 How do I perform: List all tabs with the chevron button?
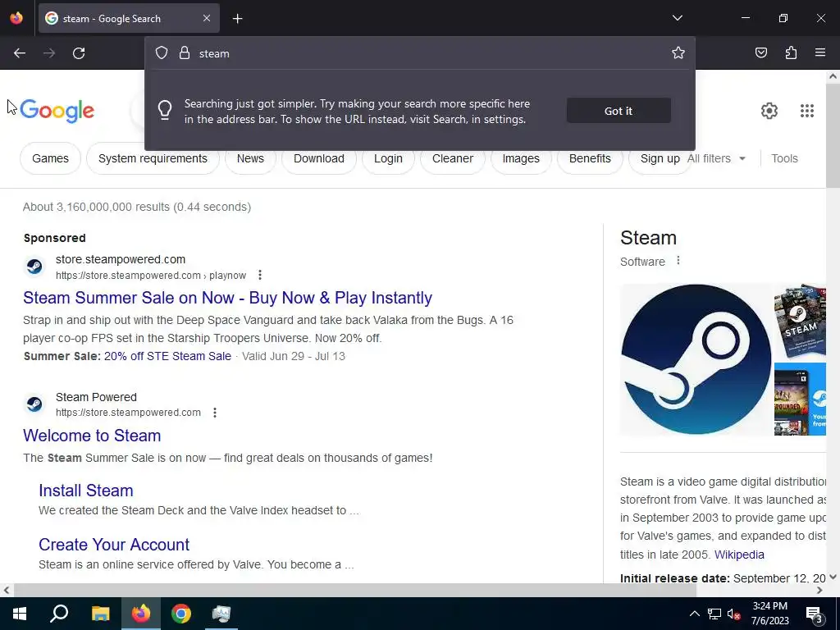coord(677,18)
